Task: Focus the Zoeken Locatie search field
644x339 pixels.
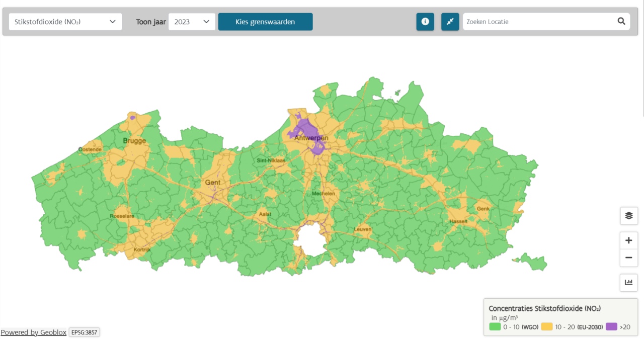Action: [x=538, y=22]
